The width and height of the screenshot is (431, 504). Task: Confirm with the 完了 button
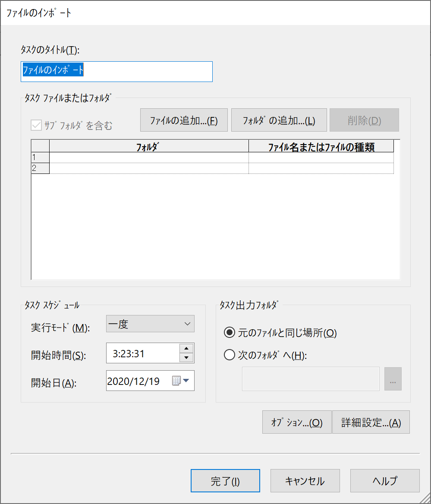point(225,481)
